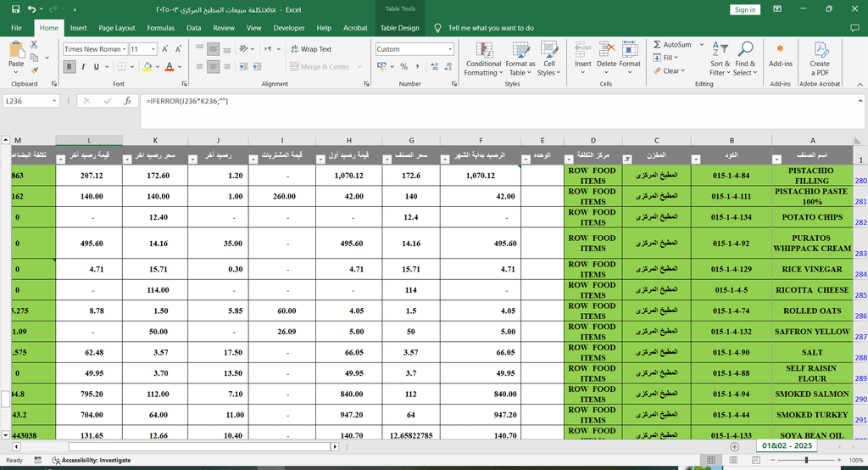868x470 pixels.
Task: Switch to Page Break Preview view
Action: pos(755,460)
